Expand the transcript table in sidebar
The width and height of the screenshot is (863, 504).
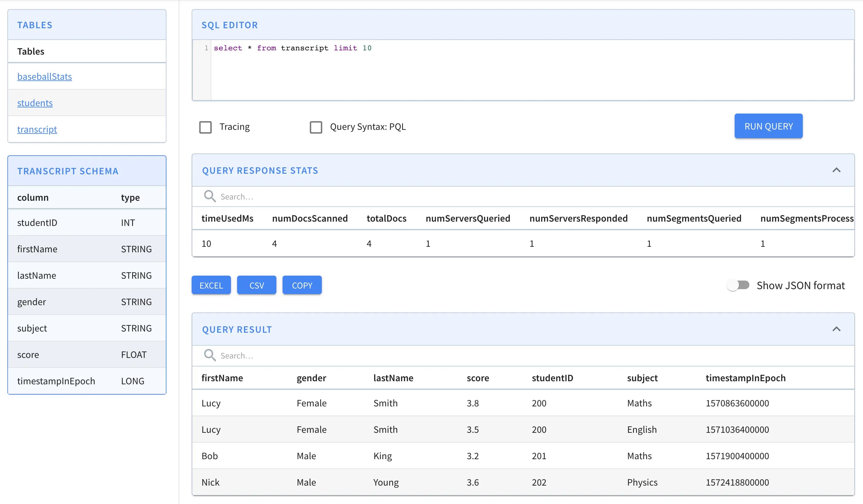click(x=37, y=128)
